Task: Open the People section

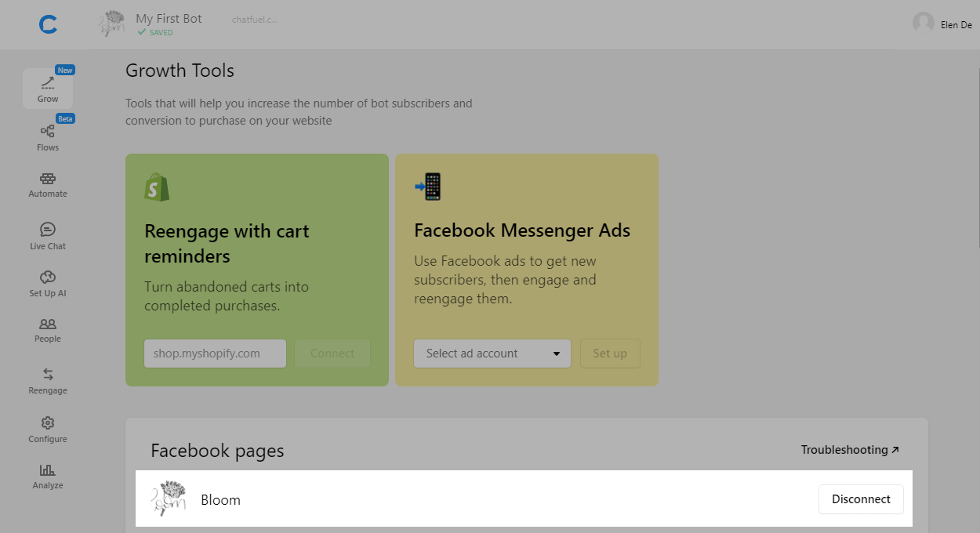Action: 48,330
